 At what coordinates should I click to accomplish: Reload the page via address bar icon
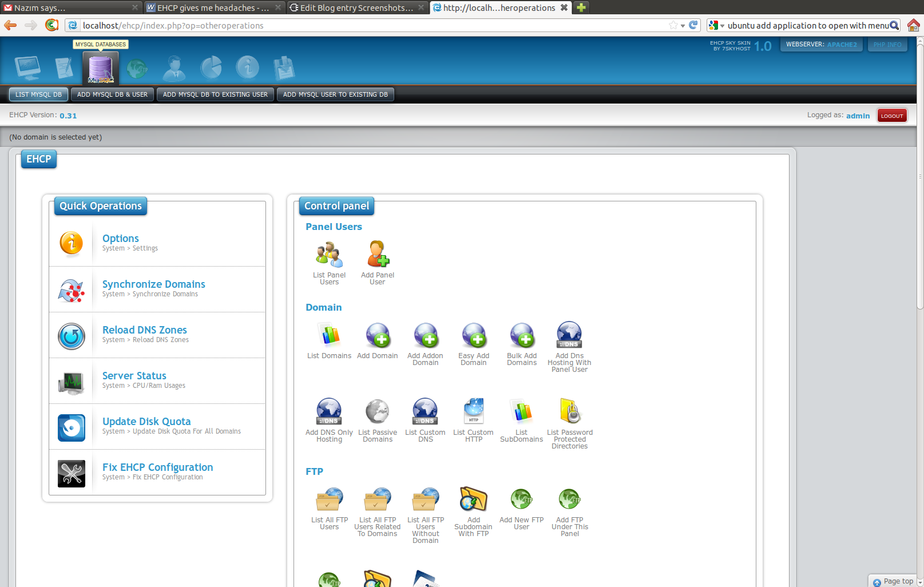693,25
